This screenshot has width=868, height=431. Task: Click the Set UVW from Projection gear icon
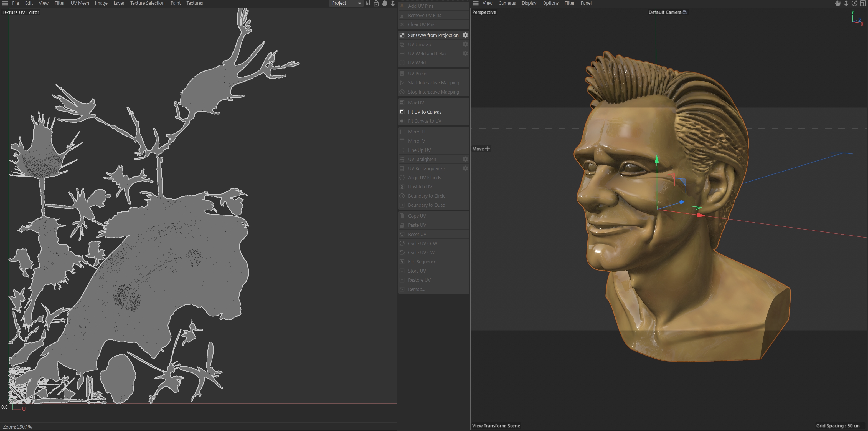coord(465,35)
